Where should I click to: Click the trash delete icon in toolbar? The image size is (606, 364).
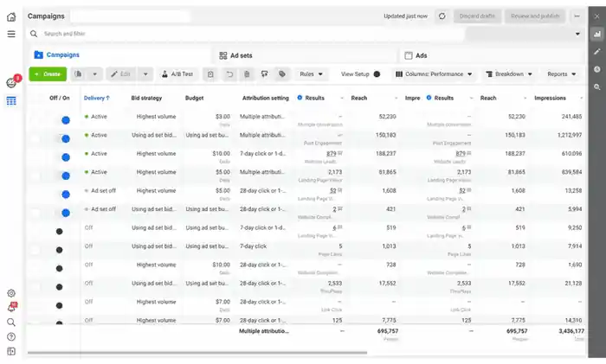point(247,74)
